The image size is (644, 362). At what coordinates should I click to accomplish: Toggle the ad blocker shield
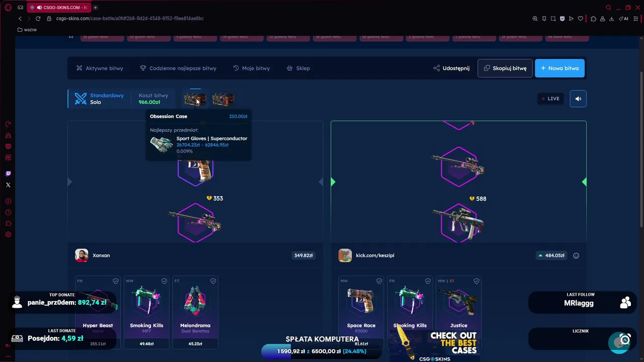click(x=562, y=19)
